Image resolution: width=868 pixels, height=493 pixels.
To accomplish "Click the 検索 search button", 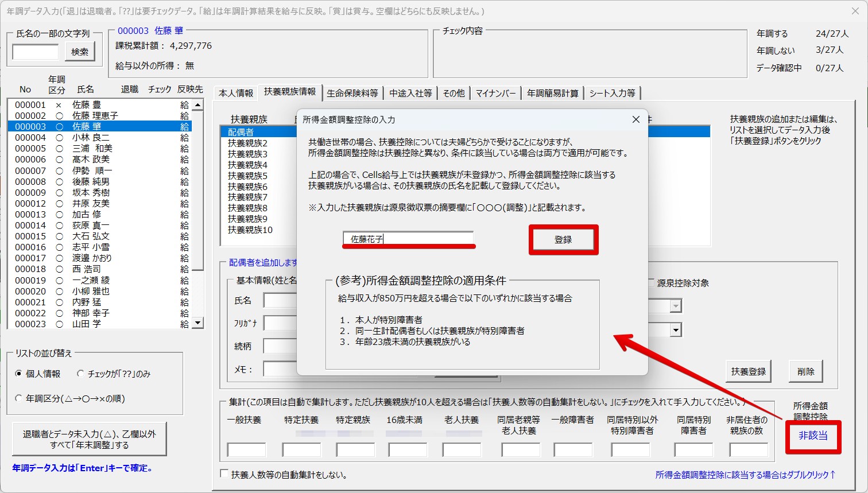I will point(80,52).
